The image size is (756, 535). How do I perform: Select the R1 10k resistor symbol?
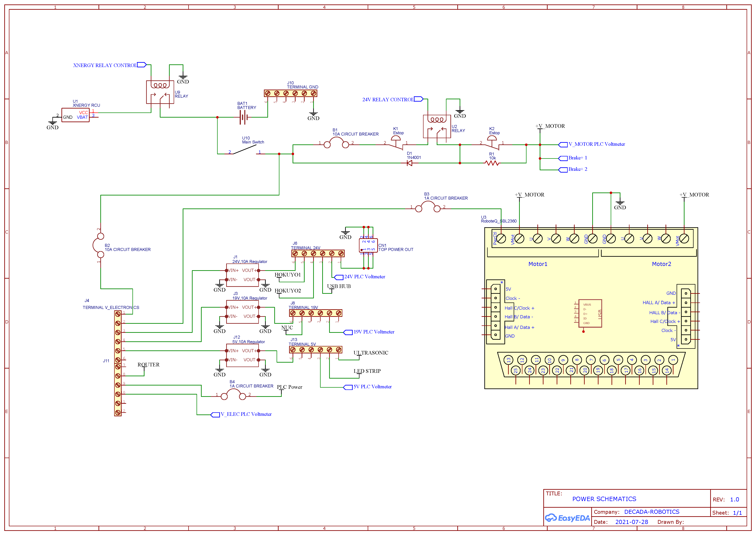[x=492, y=163]
